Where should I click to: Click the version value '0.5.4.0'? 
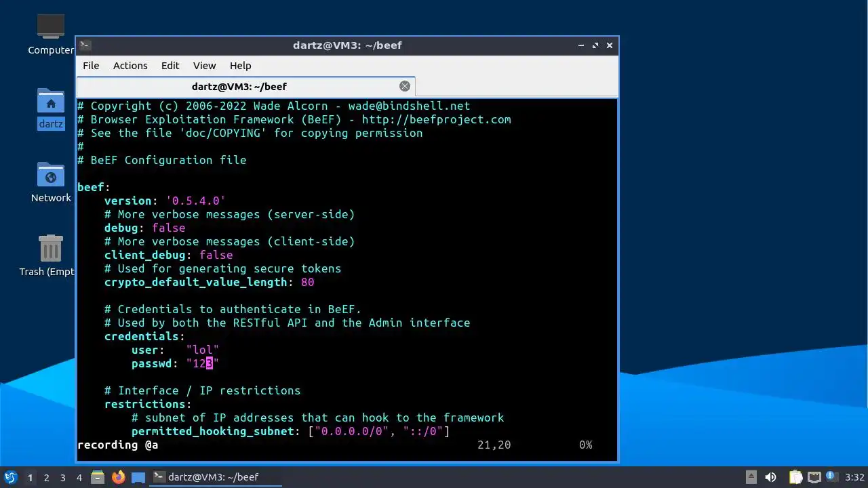pos(195,201)
